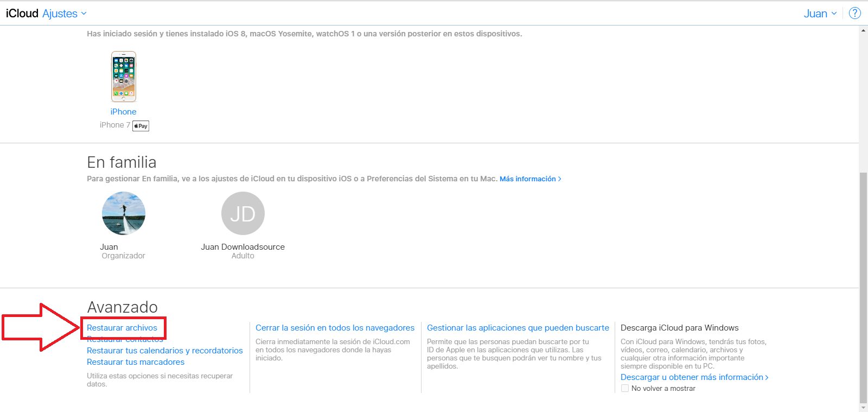Click Descargar u obtener más información

(x=694, y=377)
